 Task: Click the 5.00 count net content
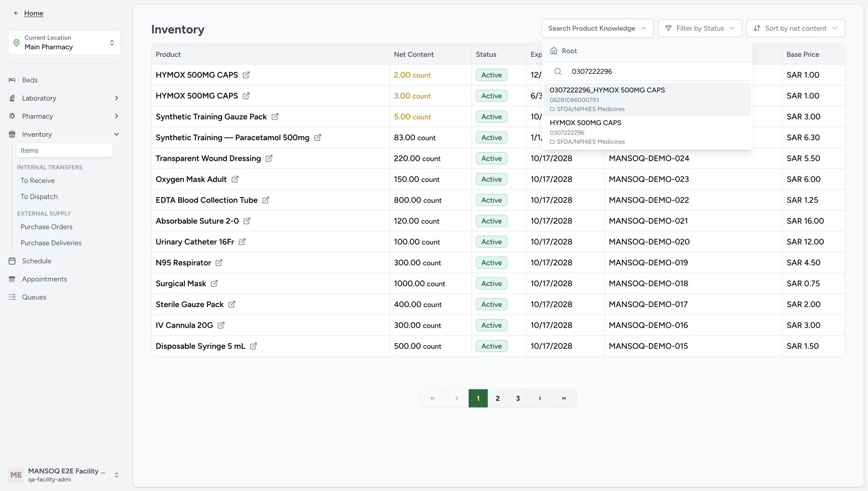(412, 117)
